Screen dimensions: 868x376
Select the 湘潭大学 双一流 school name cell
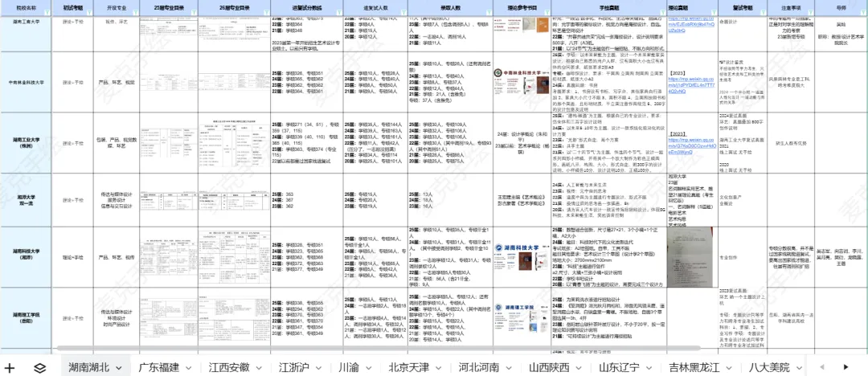[x=26, y=199]
